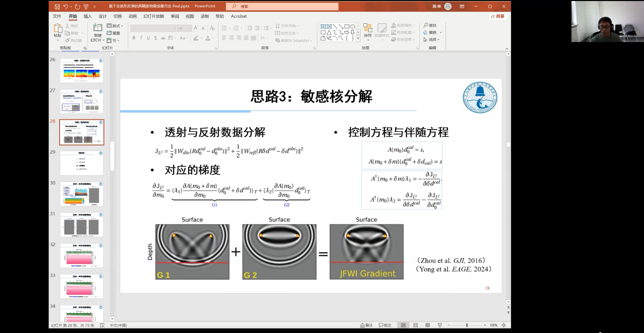Screen dimensions: 644x333
Task: Toggle the Comments (批注) pane
Action: click(385, 325)
